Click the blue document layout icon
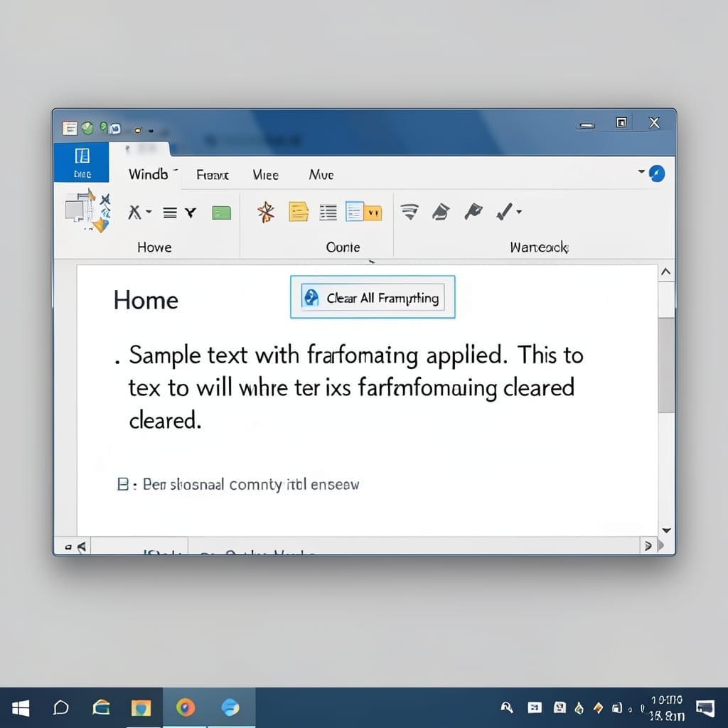The image size is (728, 728). (x=354, y=211)
